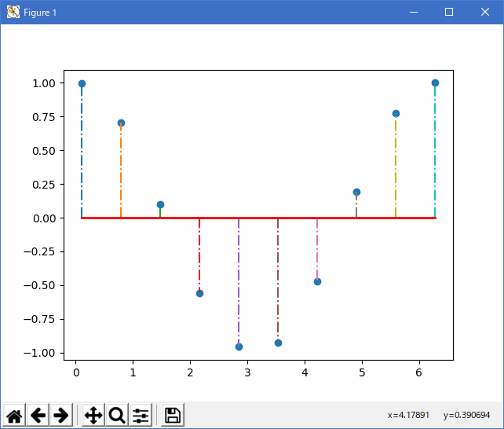Click the x-axis label 4
Screen dimensions: 504x429
[x=305, y=372]
